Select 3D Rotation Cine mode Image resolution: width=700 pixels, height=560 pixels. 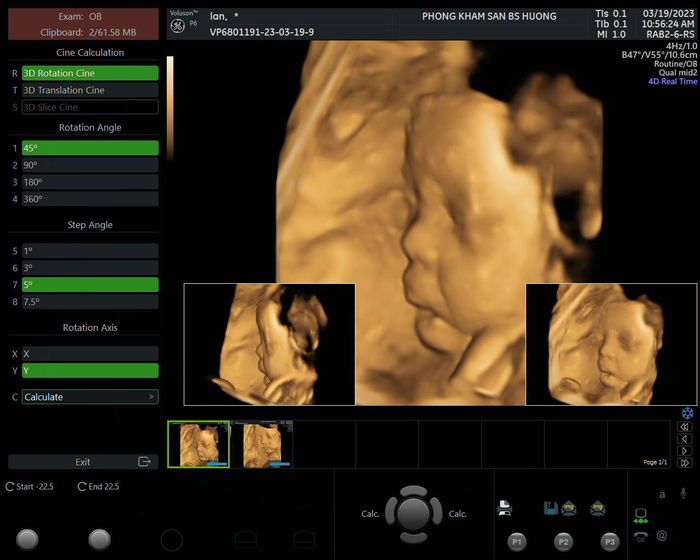click(89, 73)
